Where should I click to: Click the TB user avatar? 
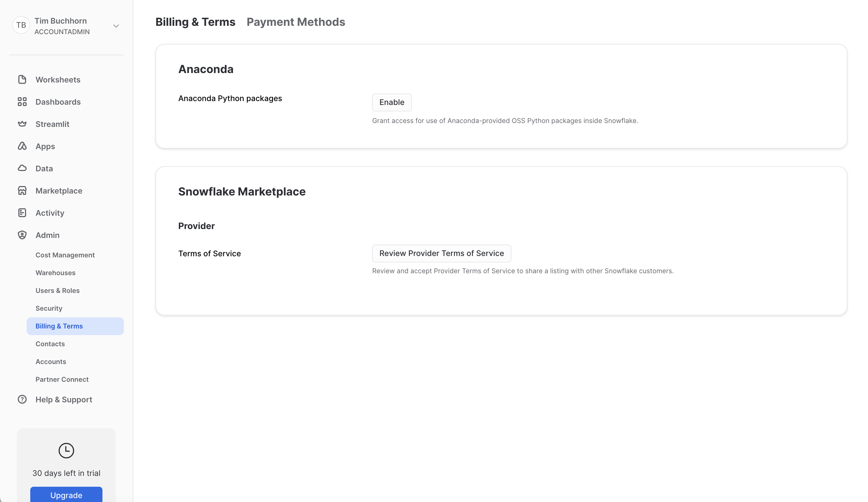pyautogui.click(x=21, y=25)
